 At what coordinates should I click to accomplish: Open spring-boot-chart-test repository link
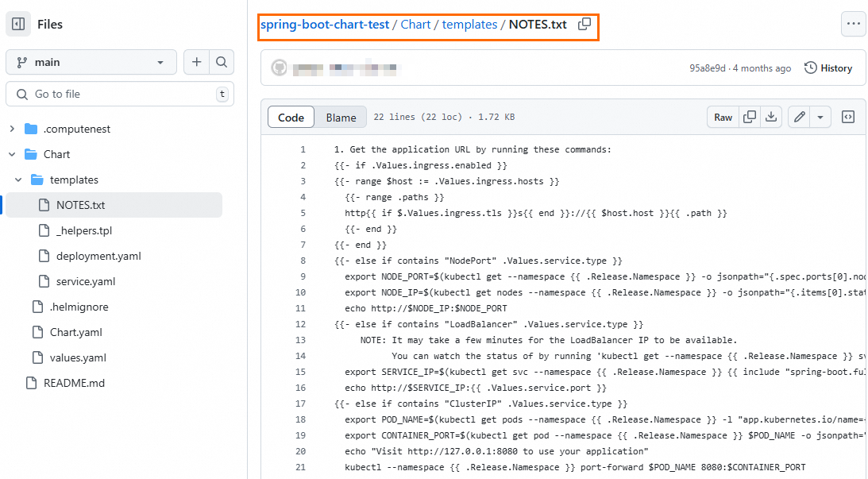click(x=325, y=25)
